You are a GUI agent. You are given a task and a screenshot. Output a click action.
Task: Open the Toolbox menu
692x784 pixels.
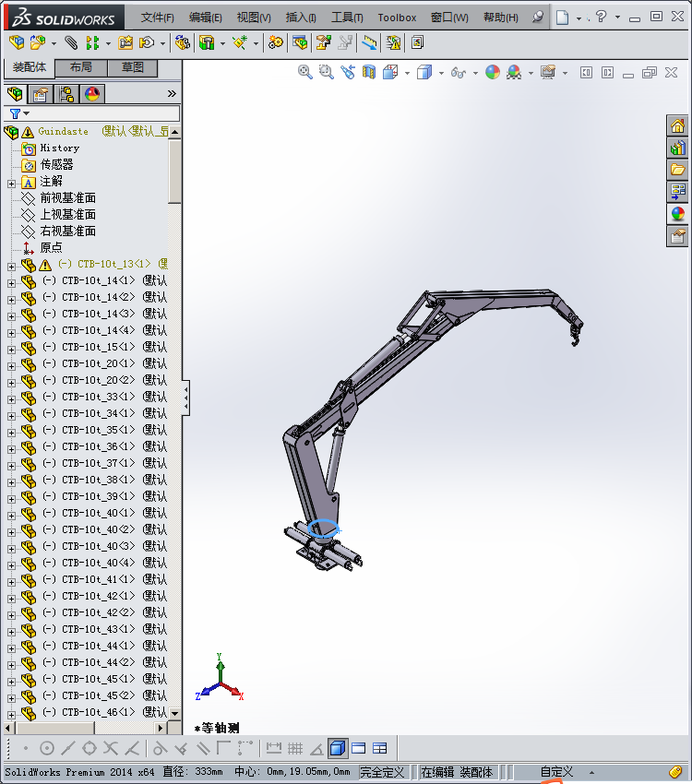[x=397, y=18]
